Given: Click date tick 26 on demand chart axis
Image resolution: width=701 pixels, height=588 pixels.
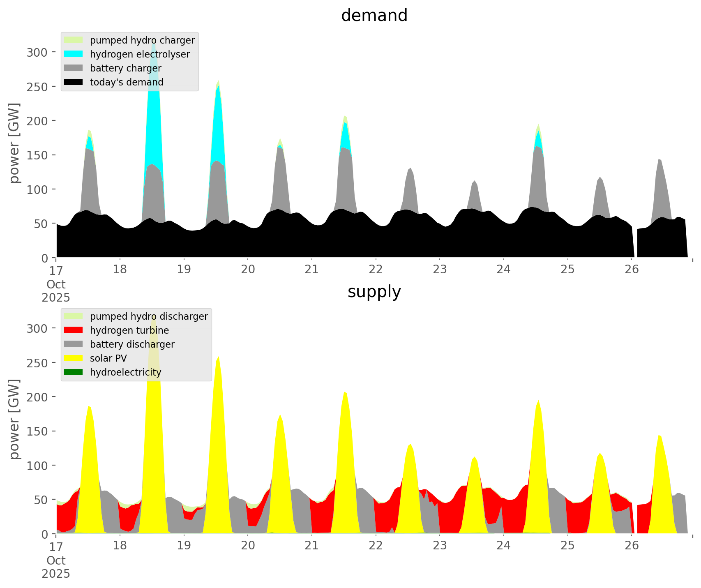Looking at the screenshot, I should [632, 270].
